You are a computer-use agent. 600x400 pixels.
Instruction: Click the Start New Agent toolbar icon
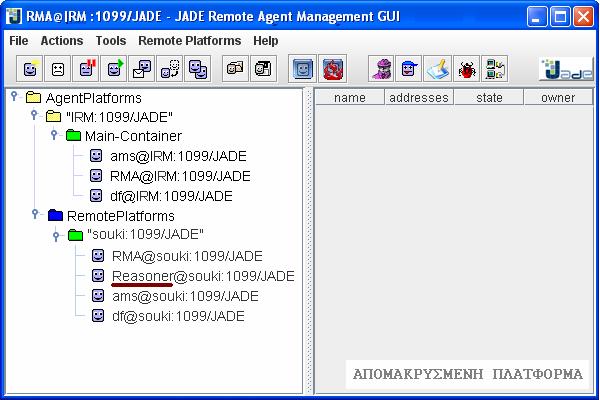point(30,69)
